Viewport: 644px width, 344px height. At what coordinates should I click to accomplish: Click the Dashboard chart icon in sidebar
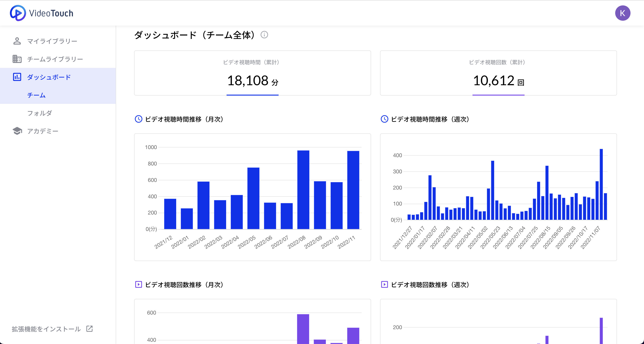(17, 77)
